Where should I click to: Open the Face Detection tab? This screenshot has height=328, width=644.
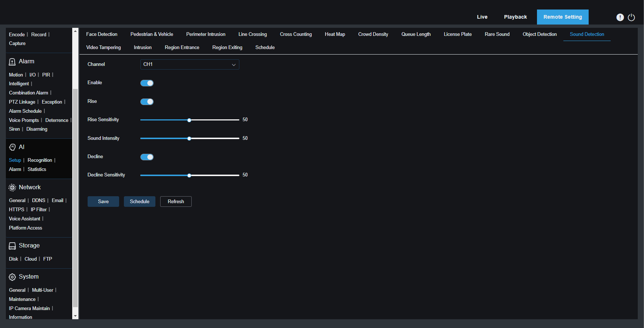(102, 34)
